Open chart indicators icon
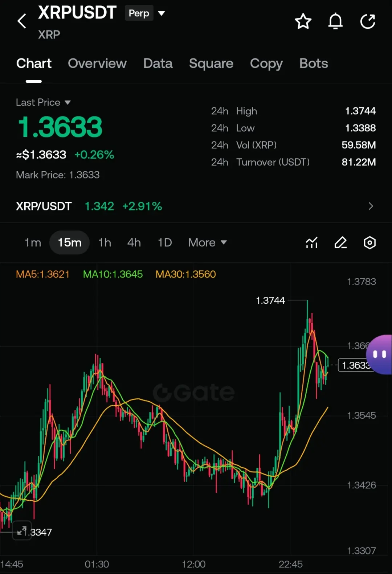This screenshot has width=392, height=574. point(312,242)
